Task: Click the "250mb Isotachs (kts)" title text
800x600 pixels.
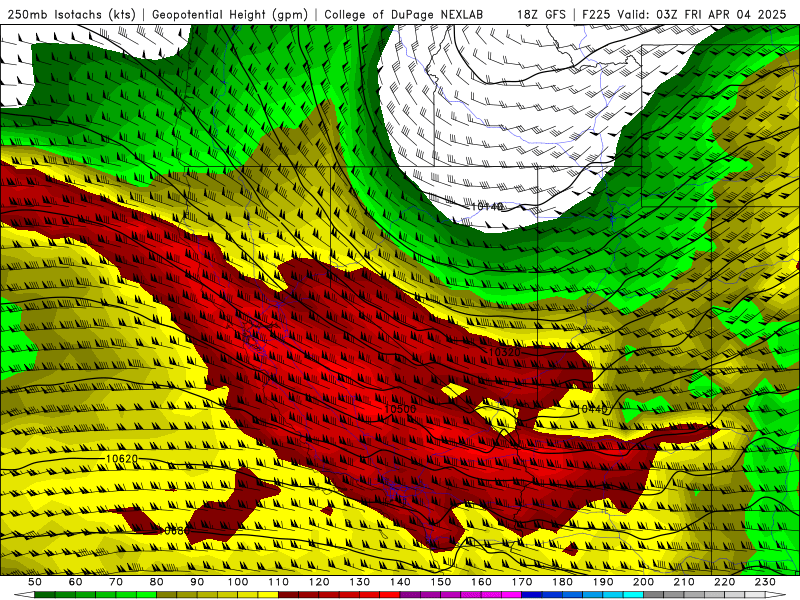Action: (x=71, y=14)
